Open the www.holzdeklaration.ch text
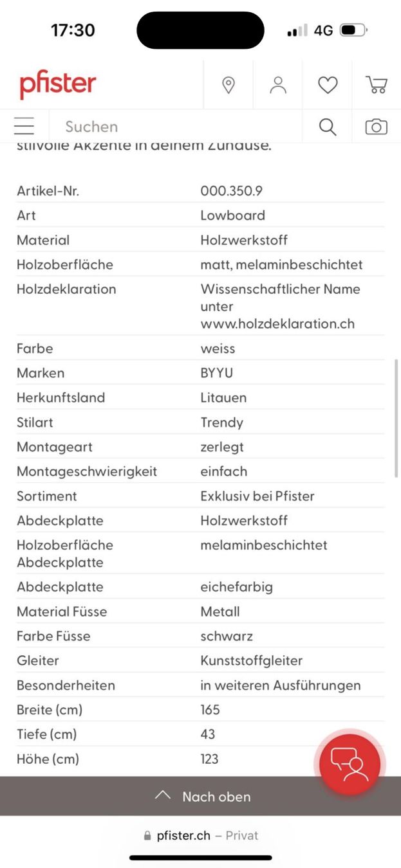Image resolution: width=401 pixels, height=868 pixels. 277,323
